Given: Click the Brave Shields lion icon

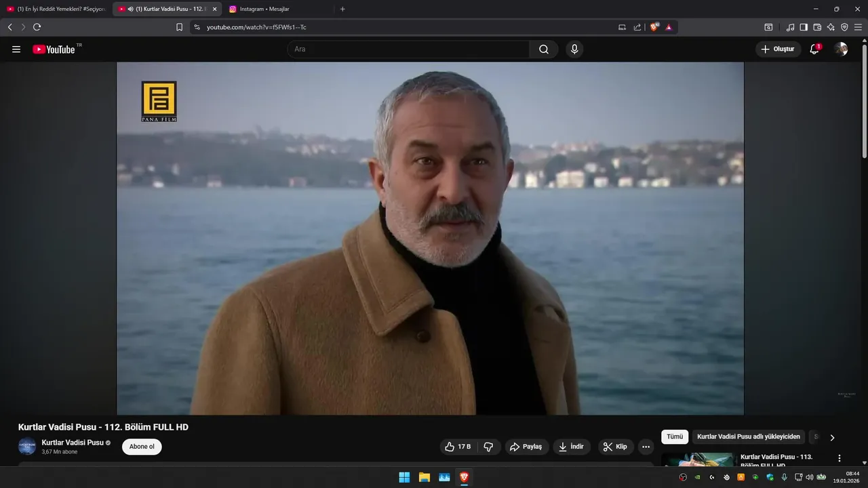Looking at the screenshot, I should [x=654, y=27].
